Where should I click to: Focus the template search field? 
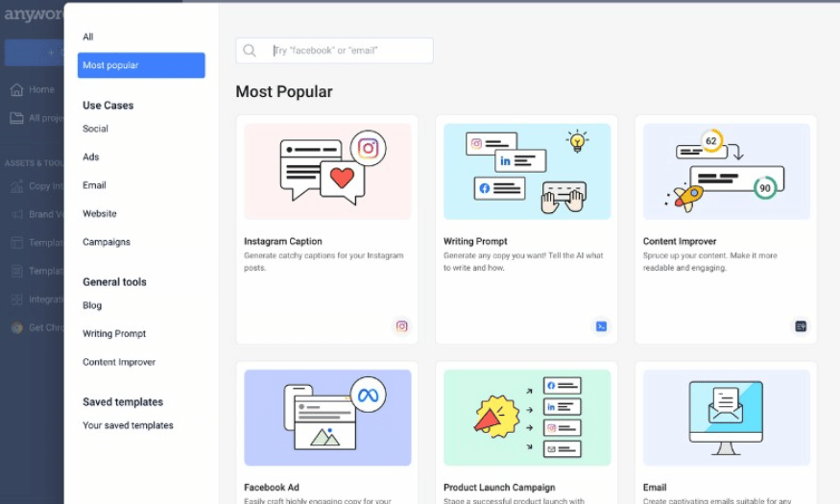coord(334,50)
